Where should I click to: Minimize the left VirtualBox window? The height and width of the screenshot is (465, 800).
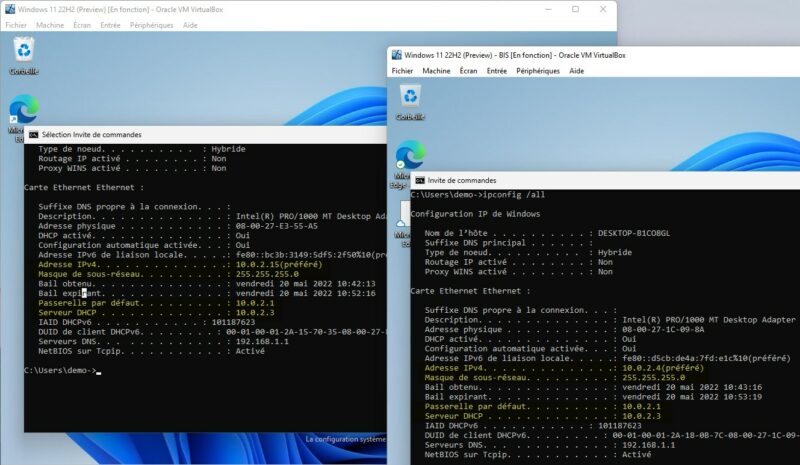click(x=548, y=9)
